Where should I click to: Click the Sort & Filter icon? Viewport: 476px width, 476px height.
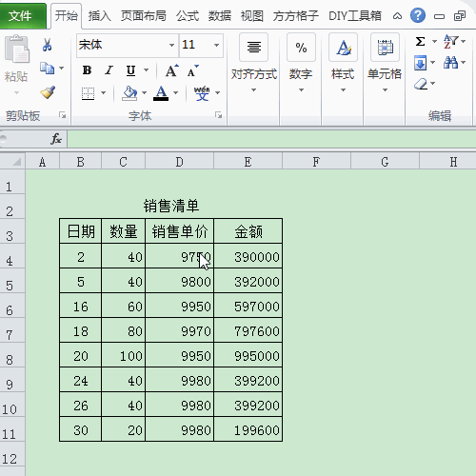point(450,41)
